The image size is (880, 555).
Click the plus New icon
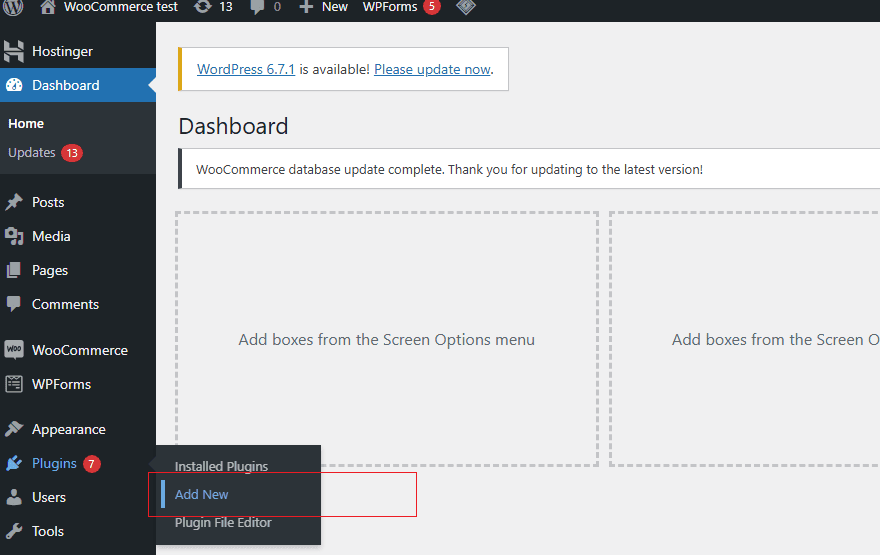307,7
